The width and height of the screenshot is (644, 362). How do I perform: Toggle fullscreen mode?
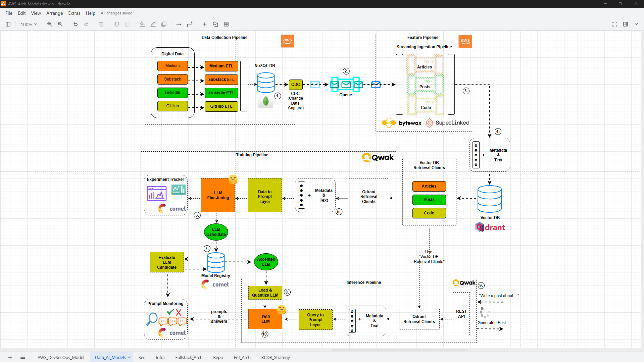click(614, 24)
